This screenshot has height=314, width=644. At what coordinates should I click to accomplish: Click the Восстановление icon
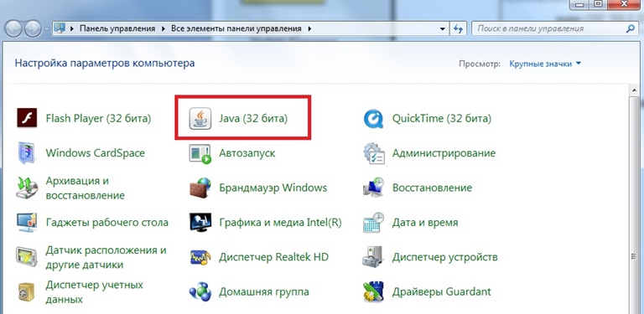pyautogui.click(x=374, y=188)
